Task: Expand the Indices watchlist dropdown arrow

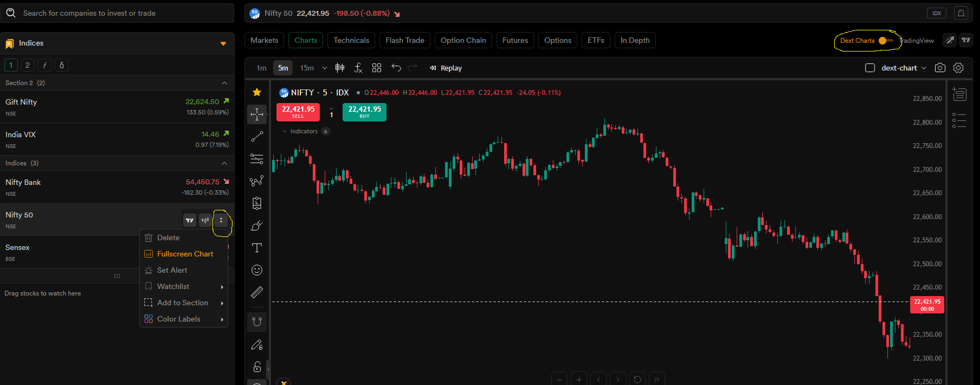Action: (223, 43)
